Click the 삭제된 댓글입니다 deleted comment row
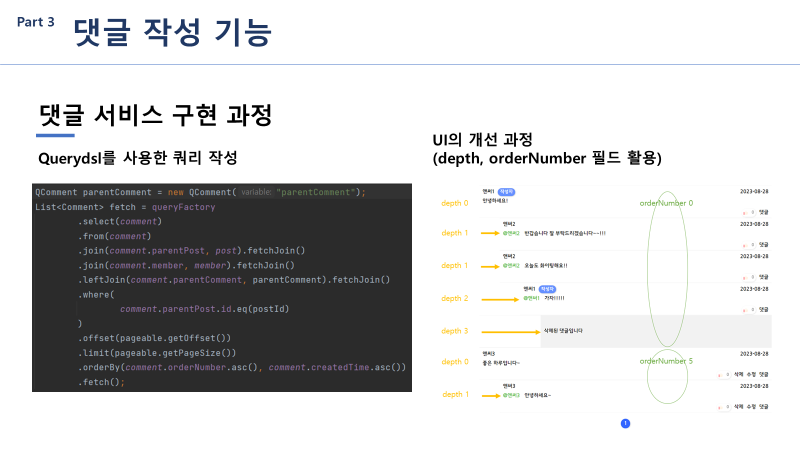 tap(656, 332)
